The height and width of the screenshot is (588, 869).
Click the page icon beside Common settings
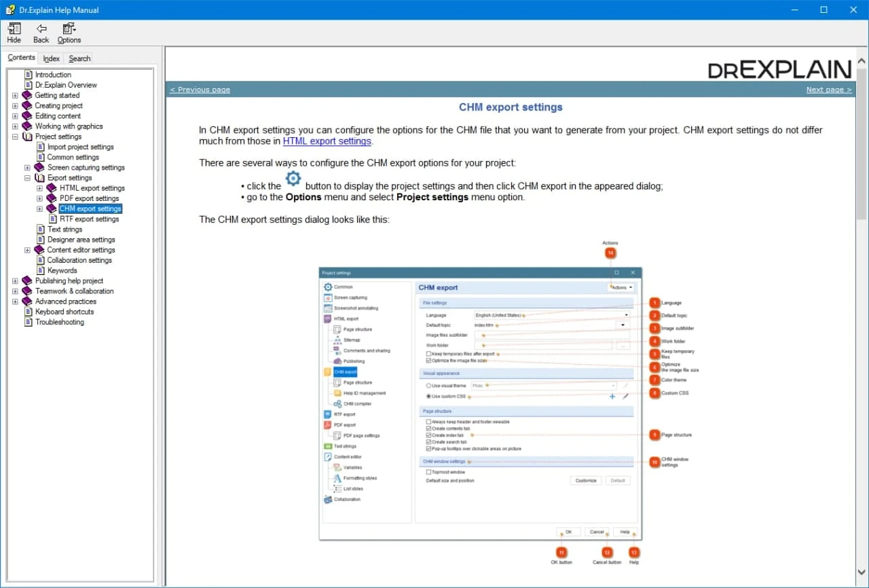click(x=41, y=157)
